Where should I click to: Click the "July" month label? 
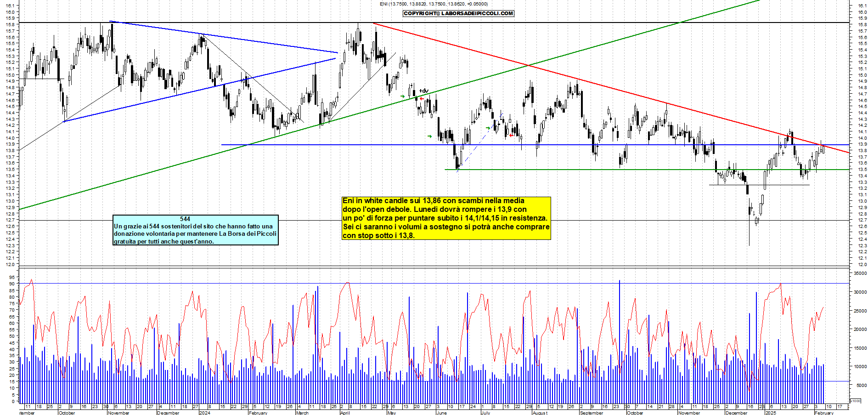(x=485, y=413)
